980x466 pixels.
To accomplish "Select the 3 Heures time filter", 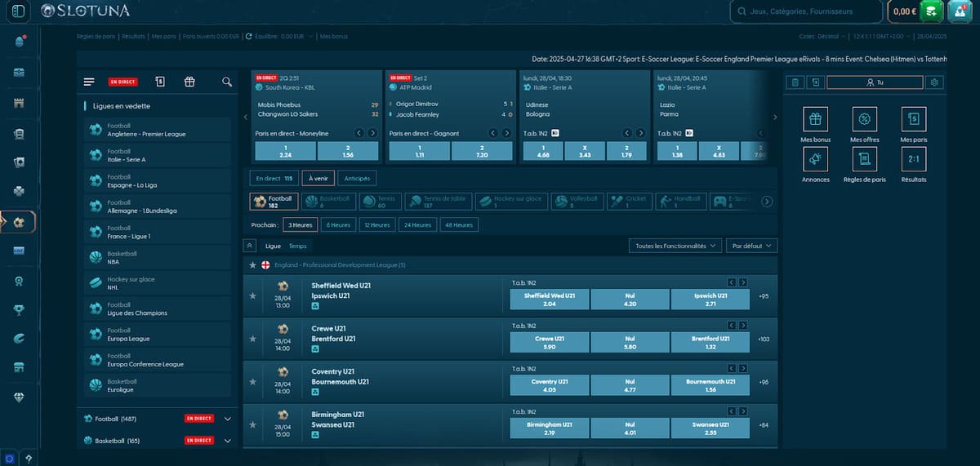I will [301, 224].
